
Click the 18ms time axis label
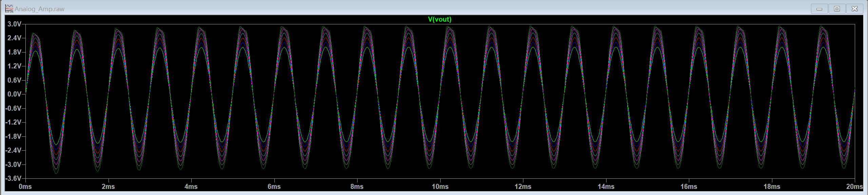coord(772,187)
